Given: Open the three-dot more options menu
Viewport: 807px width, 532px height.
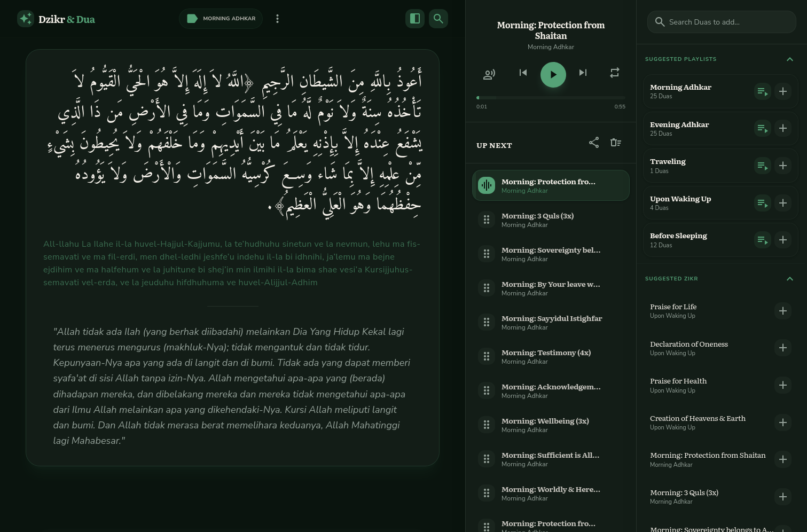Looking at the screenshot, I should (277, 19).
